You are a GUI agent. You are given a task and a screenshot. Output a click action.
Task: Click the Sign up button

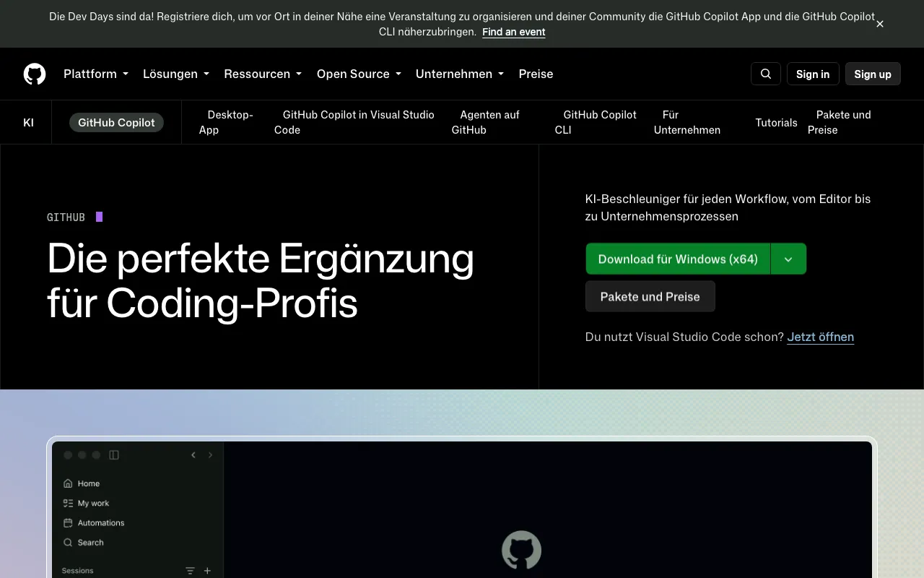[873, 74]
